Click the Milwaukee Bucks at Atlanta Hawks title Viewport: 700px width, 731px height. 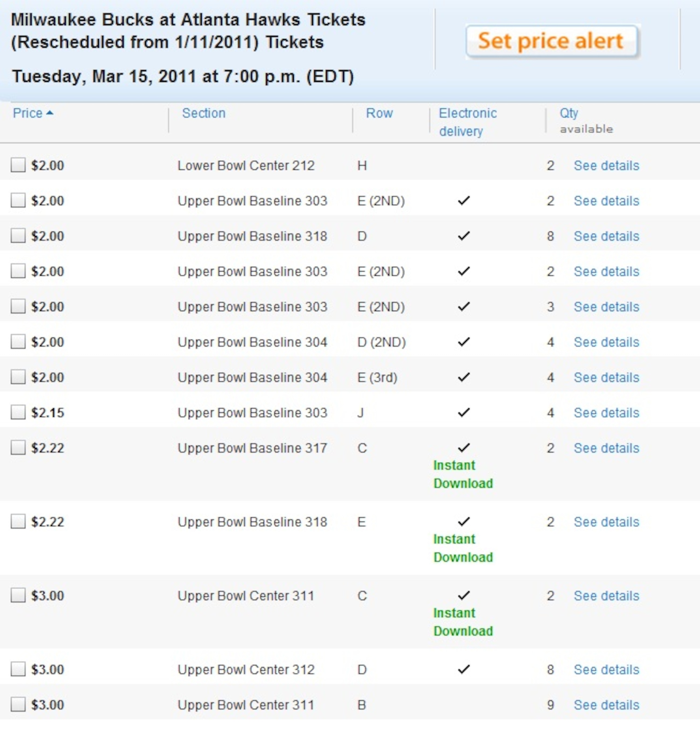coord(188,31)
